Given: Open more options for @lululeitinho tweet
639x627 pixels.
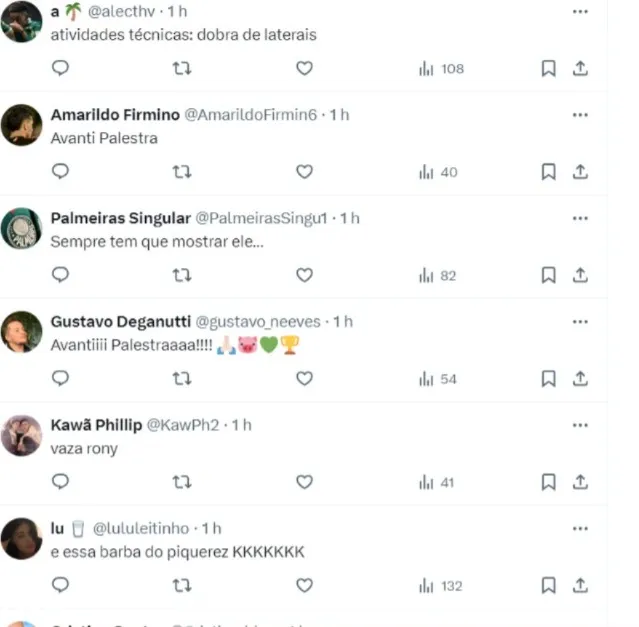Looking at the screenshot, I should (580, 529).
